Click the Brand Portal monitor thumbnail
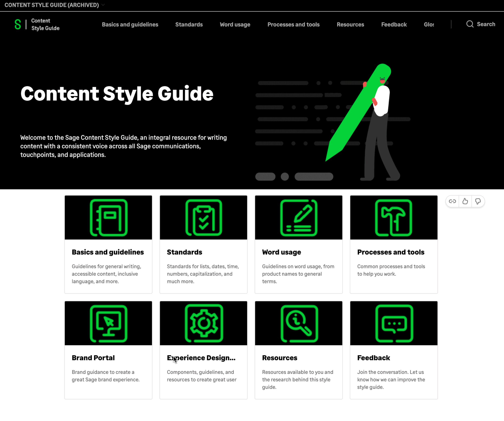The height and width of the screenshot is (421, 504). click(x=108, y=323)
